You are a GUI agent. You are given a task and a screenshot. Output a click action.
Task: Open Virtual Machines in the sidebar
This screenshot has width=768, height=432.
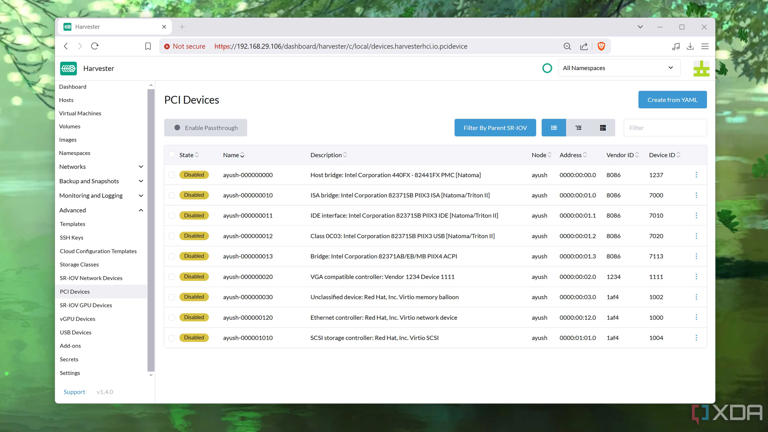(80, 113)
